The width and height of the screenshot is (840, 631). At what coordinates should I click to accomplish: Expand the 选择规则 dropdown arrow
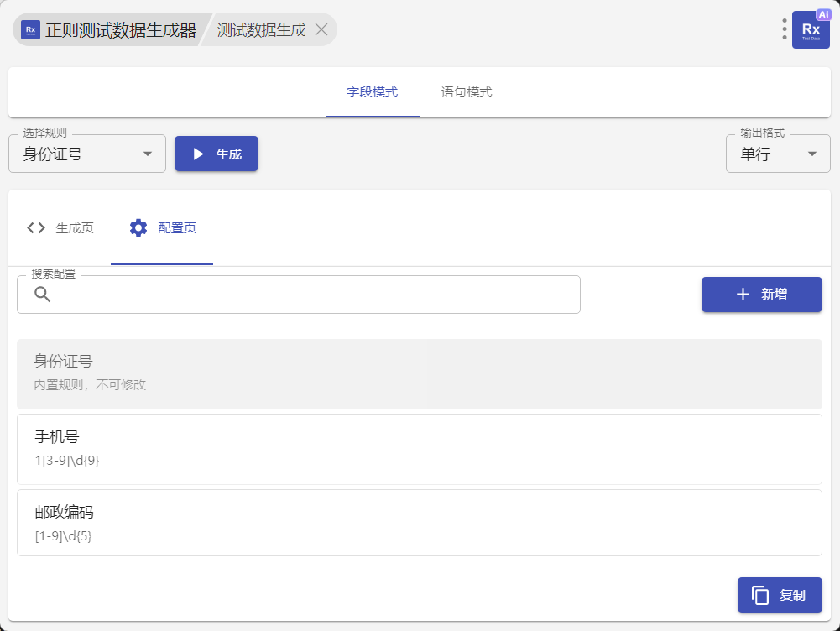click(148, 154)
